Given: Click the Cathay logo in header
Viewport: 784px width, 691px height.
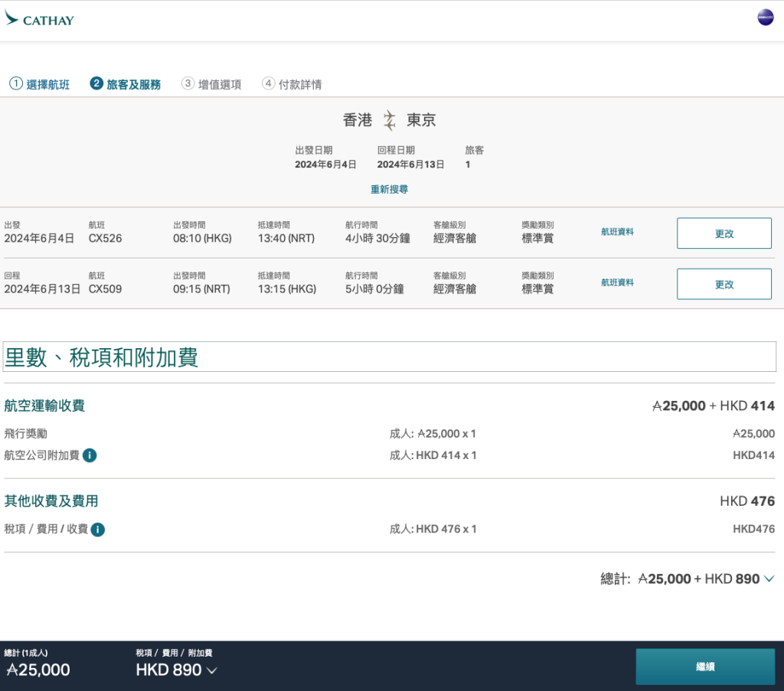Looking at the screenshot, I should pos(39,18).
